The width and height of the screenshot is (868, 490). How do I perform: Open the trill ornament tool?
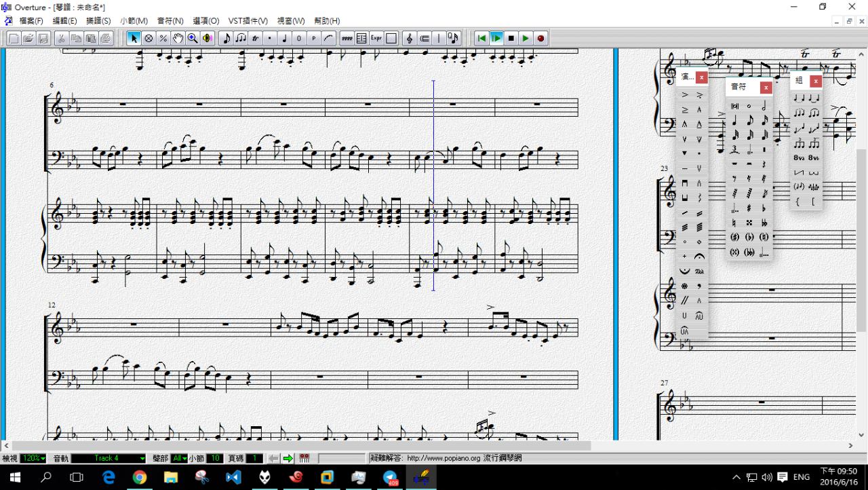point(256,39)
